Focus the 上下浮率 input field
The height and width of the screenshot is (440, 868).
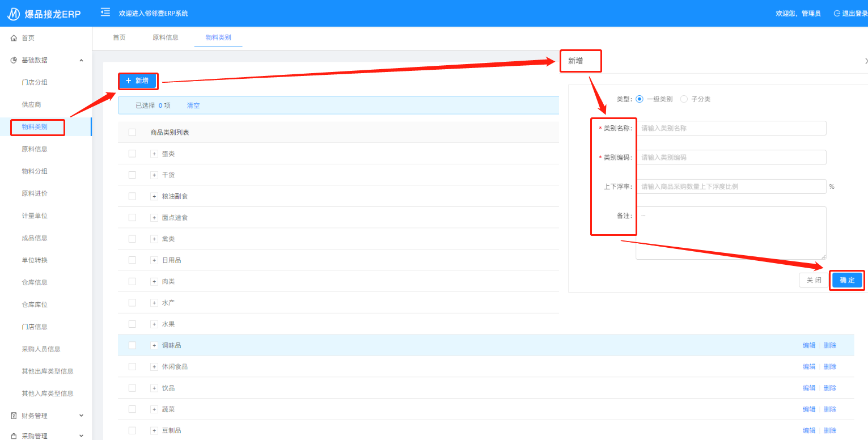(x=731, y=186)
